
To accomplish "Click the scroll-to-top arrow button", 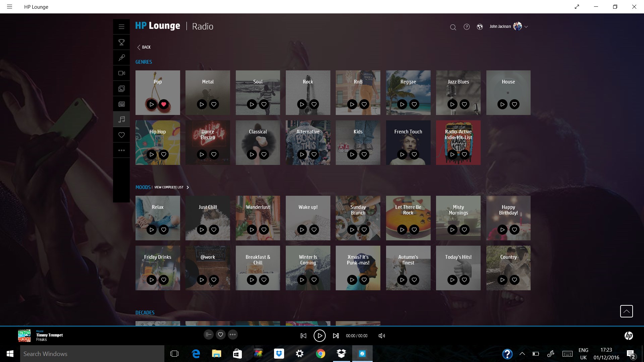I will [626, 311].
